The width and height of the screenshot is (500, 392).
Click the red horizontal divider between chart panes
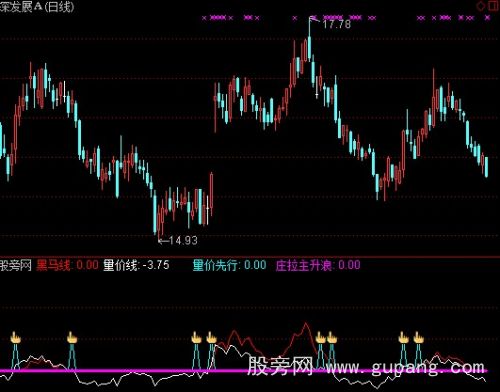coord(250,257)
